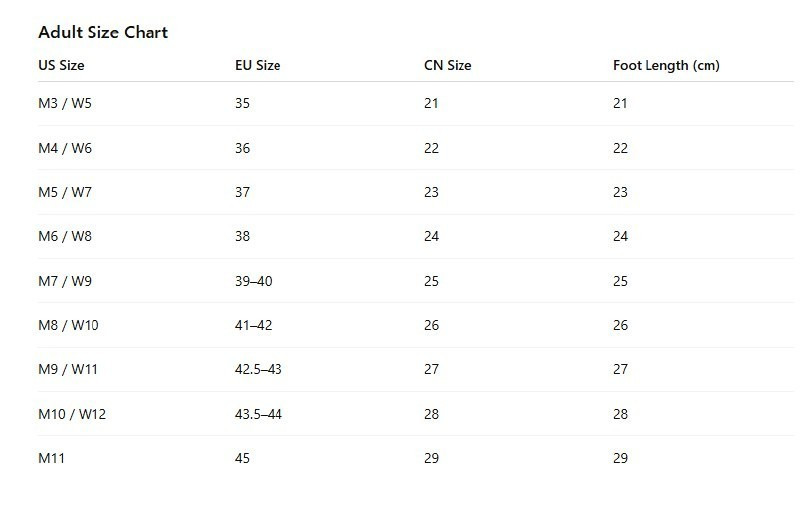800x517 pixels.
Task: Click the Foot Length (cm) column header
Action: (666, 65)
